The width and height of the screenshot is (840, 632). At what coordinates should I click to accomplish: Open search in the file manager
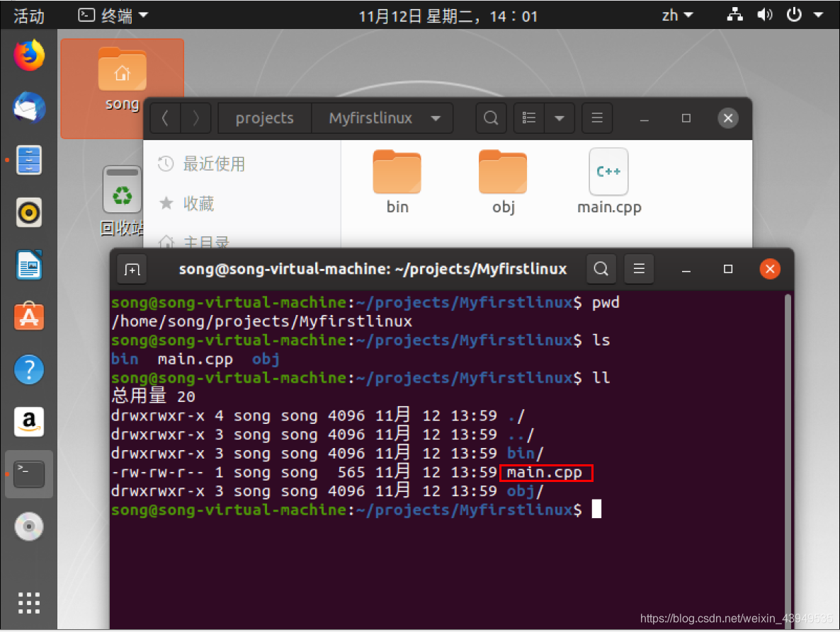(x=492, y=118)
